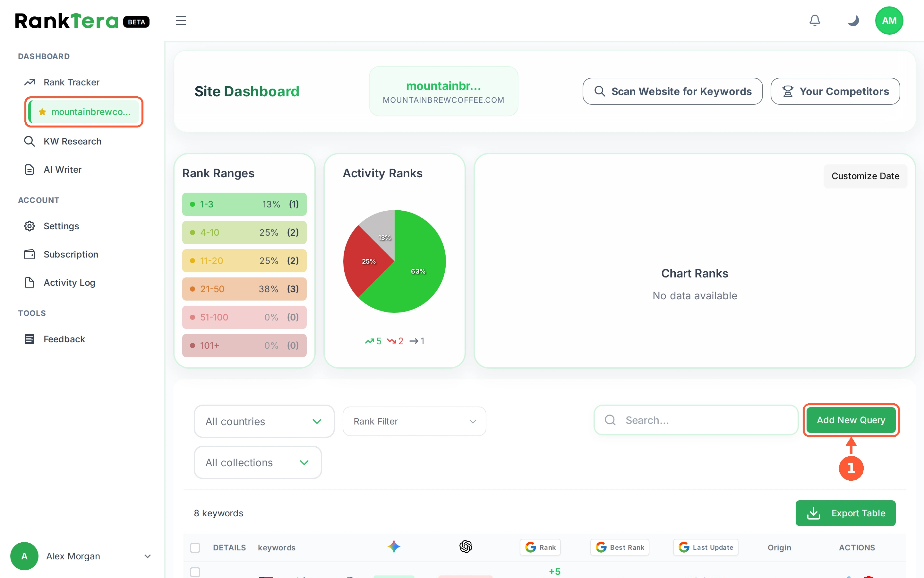Click the Rank Tracker trend icon
This screenshot has width=924, height=578.
point(30,82)
